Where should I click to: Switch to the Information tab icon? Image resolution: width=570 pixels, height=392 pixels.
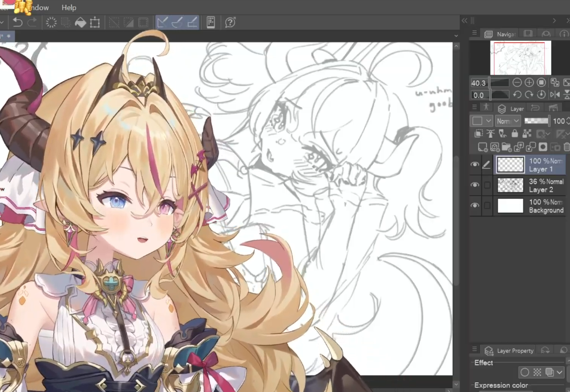[564, 34]
